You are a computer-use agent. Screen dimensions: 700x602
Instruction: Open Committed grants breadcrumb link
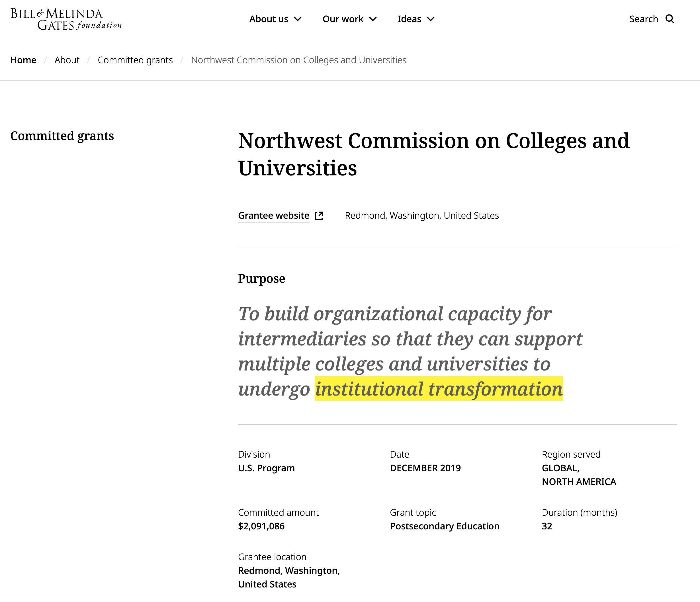pyautogui.click(x=135, y=60)
